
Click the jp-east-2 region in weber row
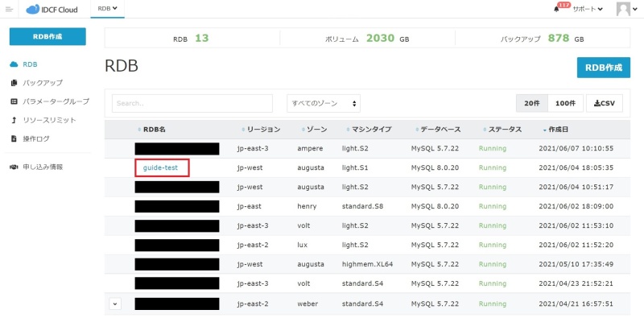pyautogui.click(x=253, y=304)
